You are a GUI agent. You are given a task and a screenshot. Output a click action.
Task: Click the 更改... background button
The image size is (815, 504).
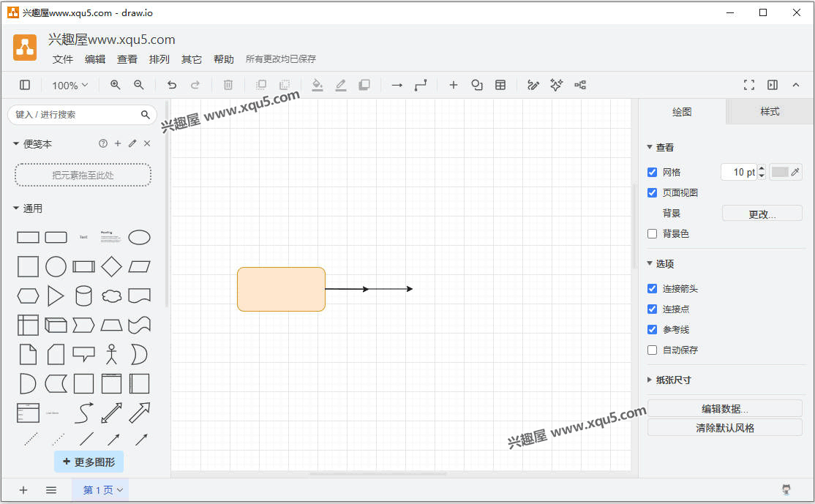[x=762, y=214]
